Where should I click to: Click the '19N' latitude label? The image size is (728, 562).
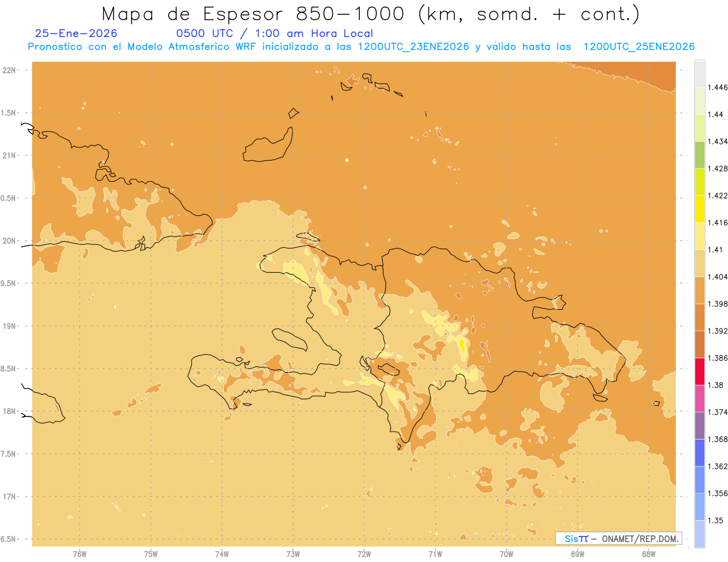(10, 326)
